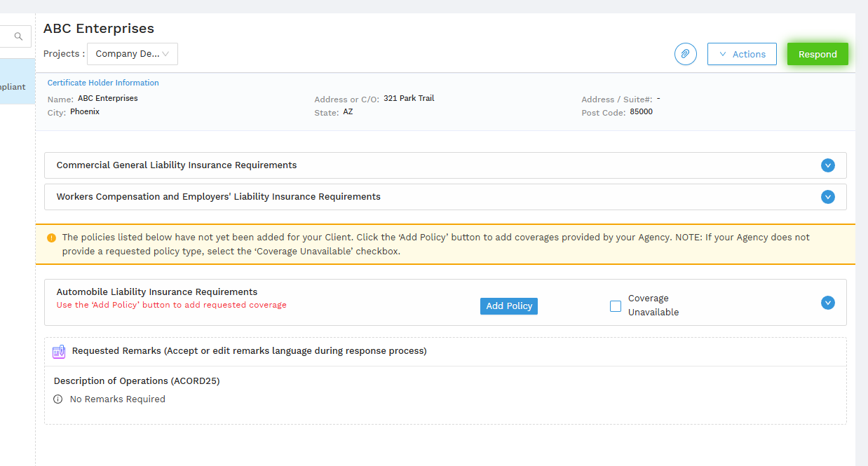This screenshot has height=466, width=868.
Task: Click the green Respond button
Action: coord(818,54)
